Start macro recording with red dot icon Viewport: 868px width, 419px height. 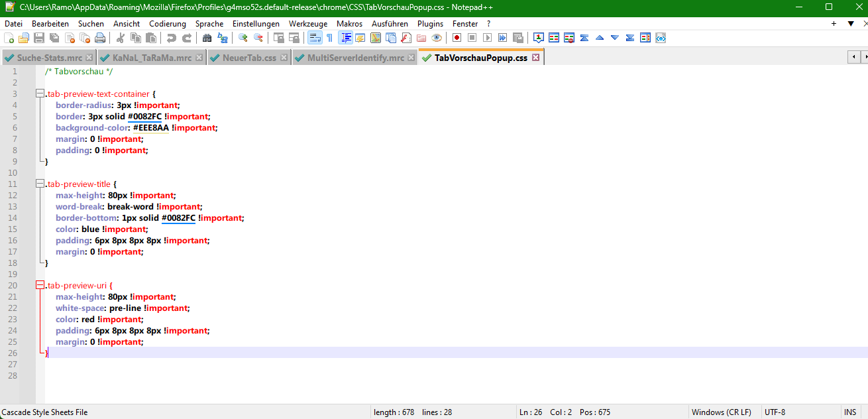pyautogui.click(x=457, y=38)
